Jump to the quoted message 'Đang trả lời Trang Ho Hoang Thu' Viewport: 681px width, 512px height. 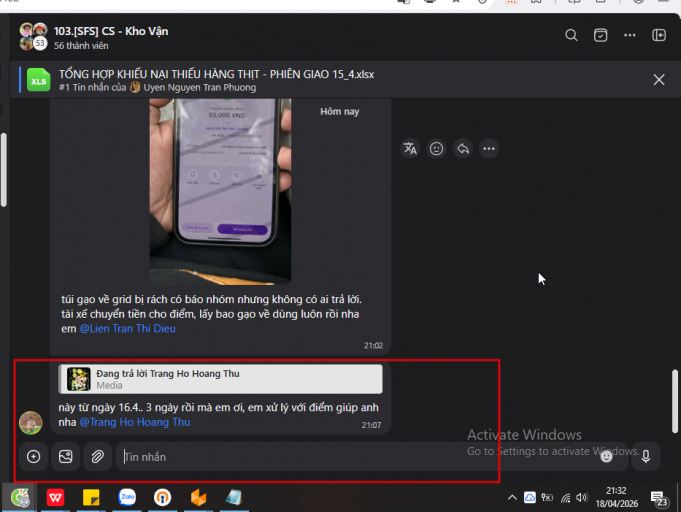[220, 379]
